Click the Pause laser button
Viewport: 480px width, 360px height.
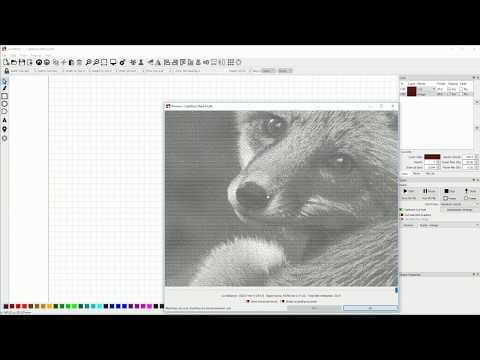(429, 191)
